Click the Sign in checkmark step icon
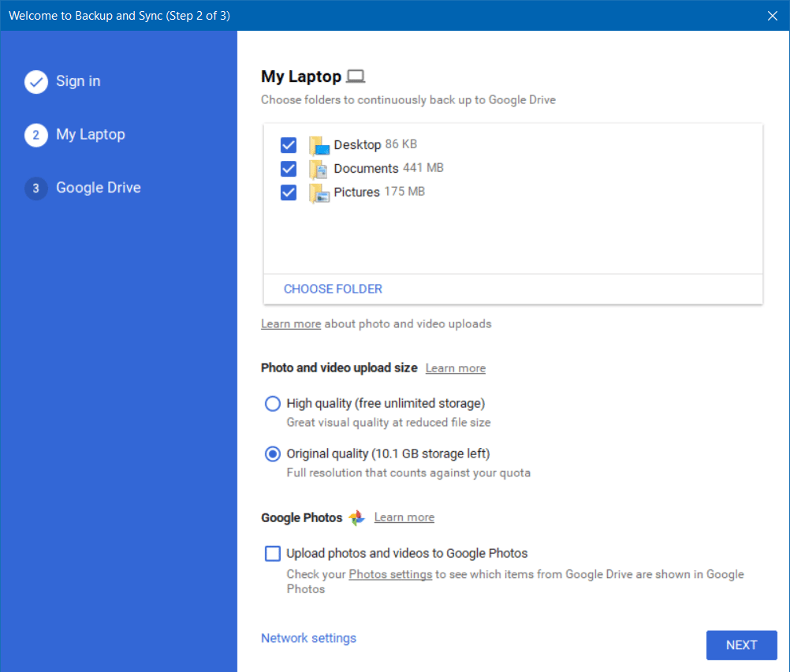Screen dimensions: 790x672 point(35,82)
